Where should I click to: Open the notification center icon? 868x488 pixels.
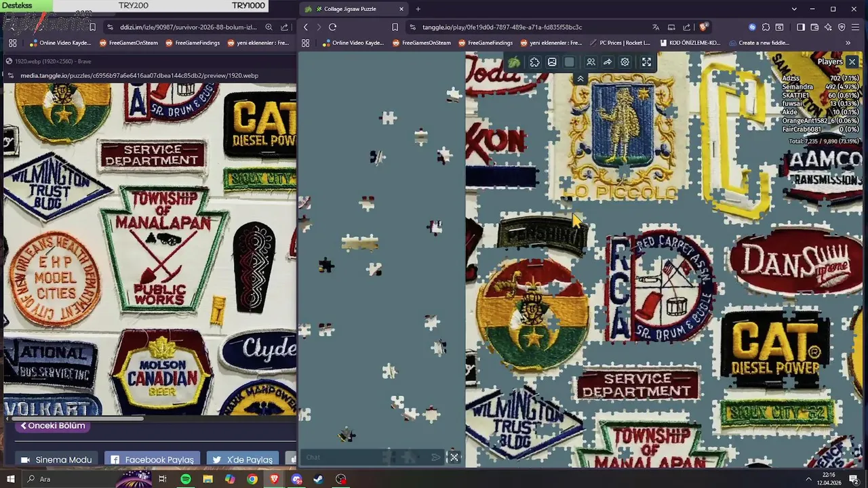(854, 479)
